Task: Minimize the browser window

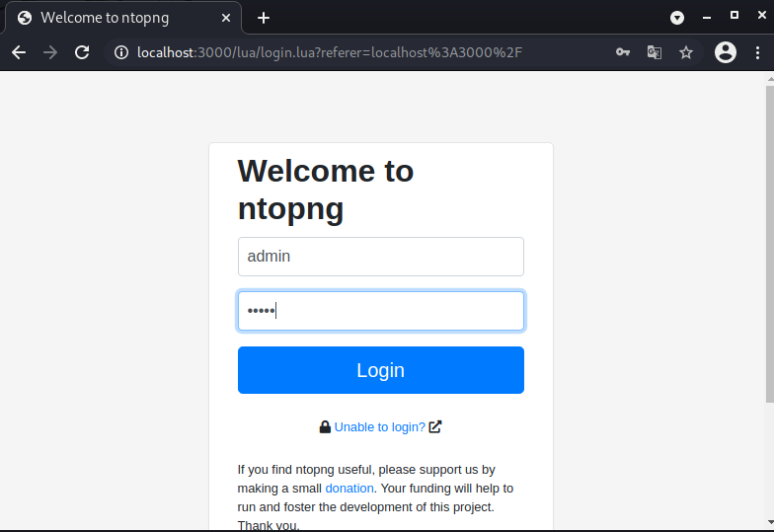Action: (707, 18)
